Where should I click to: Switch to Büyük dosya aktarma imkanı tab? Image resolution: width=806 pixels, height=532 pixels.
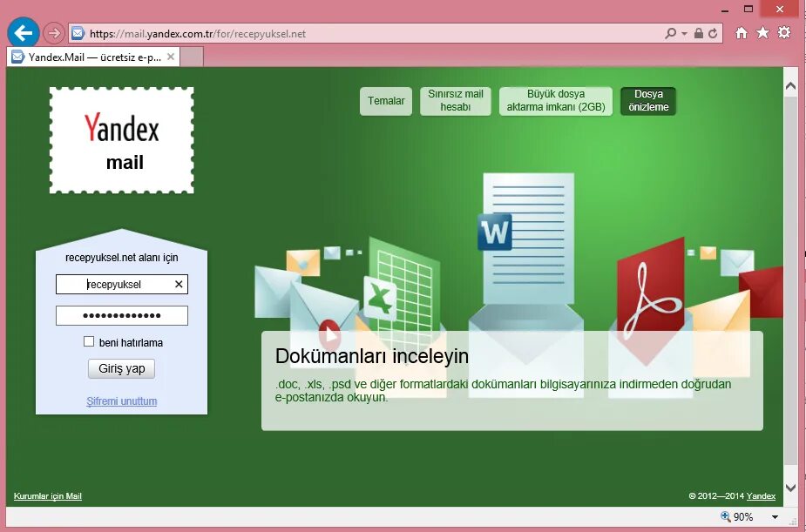(556, 101)
